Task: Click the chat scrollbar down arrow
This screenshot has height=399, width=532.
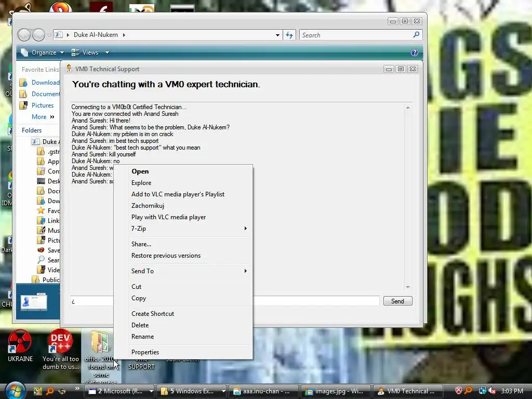Action: coord(408,287)
